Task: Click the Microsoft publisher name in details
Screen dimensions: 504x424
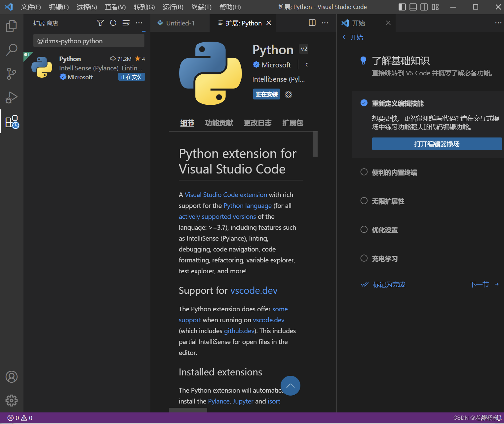Action: 276,65
